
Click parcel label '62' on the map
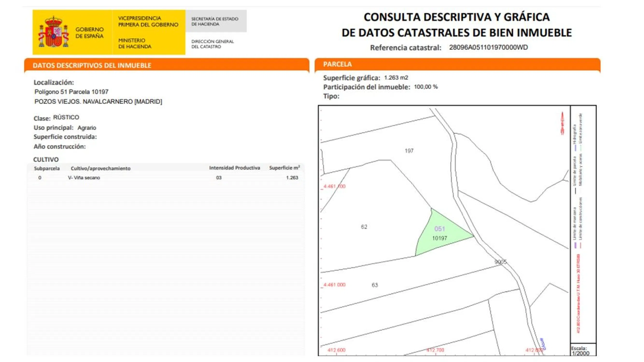pyautogui.click(x=364, y=227)
